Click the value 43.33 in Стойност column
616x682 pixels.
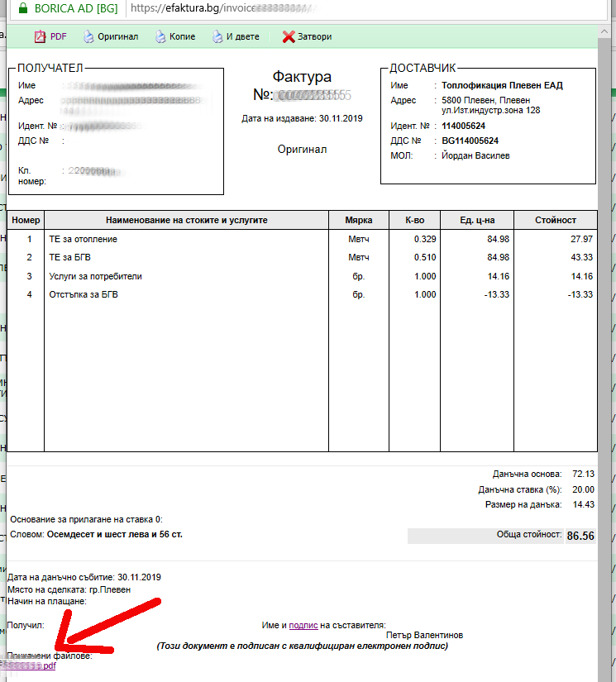click(x=581, y=257)
